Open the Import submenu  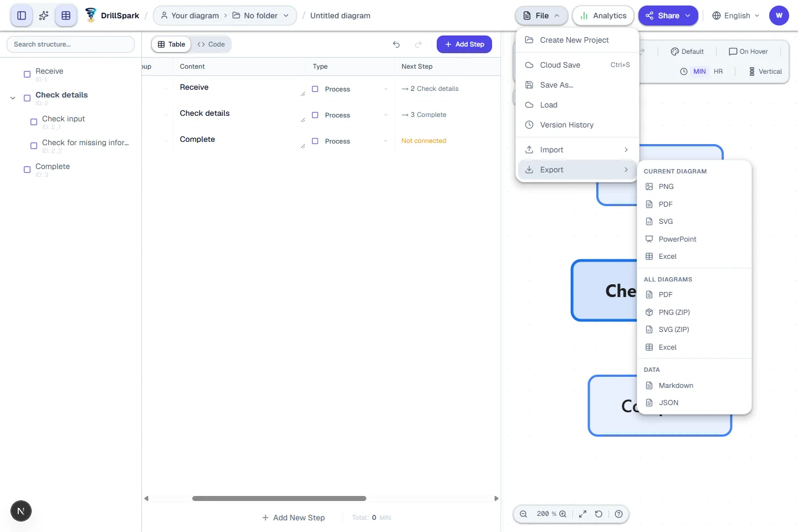[577, 150]
